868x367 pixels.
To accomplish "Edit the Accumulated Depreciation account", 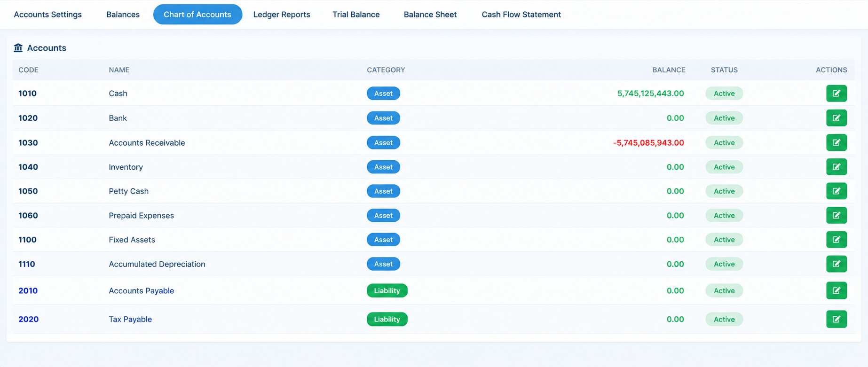I will pyautogui.click(x=836, y=264).
